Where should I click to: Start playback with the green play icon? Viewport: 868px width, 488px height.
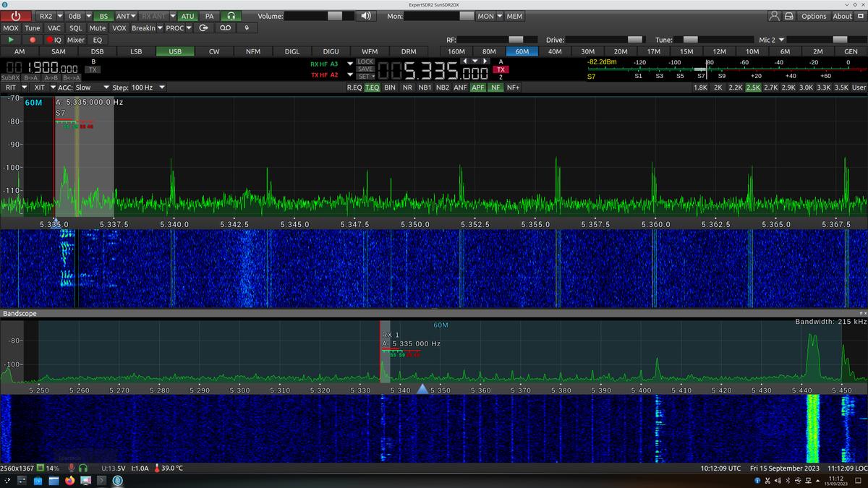pos(11,40)
